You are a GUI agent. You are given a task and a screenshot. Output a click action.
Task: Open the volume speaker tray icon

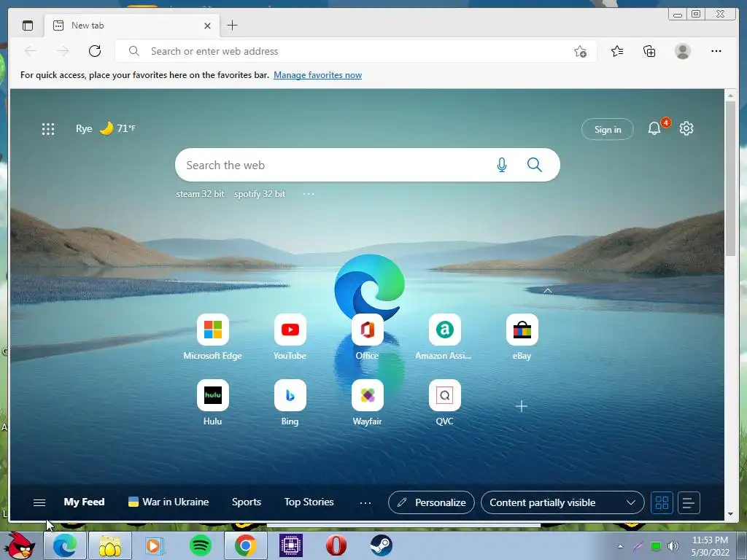673,547
